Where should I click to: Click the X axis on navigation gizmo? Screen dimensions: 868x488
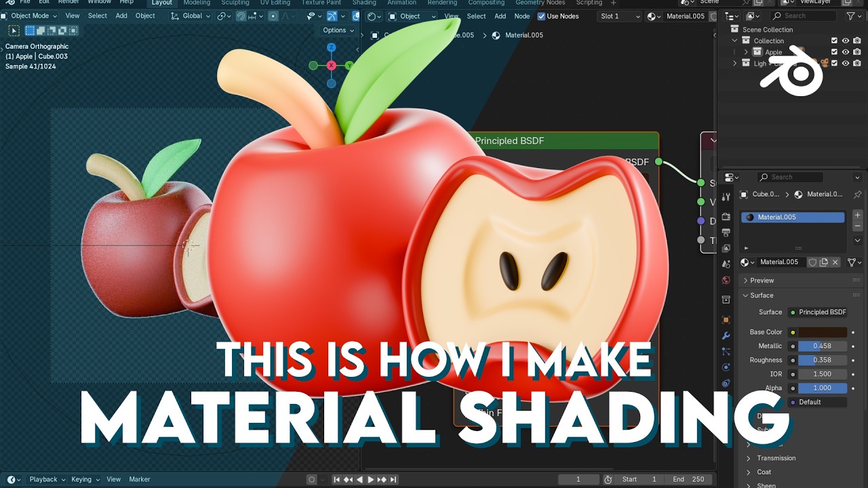click(x=332, y=65)
